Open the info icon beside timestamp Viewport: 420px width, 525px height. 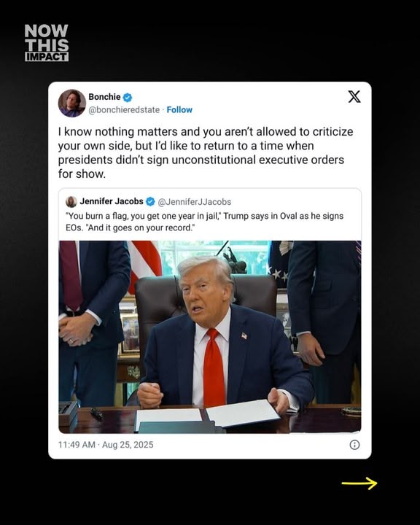(x=354, y=445)
